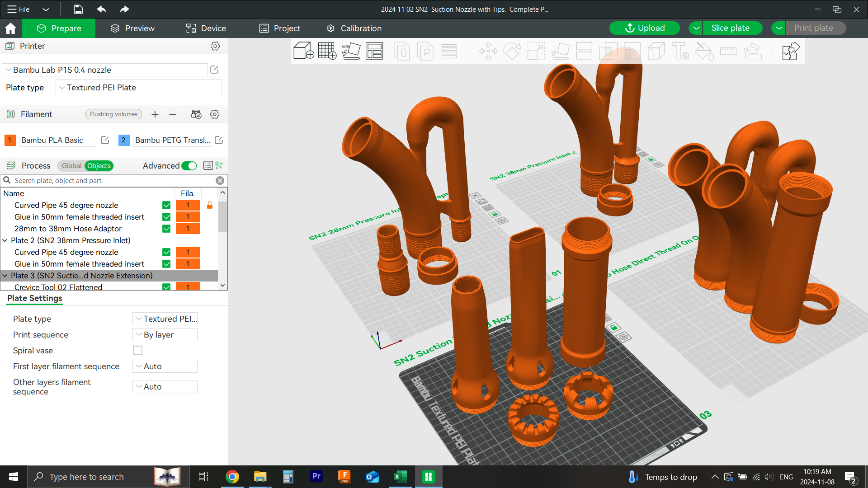Add a new plate
Image resolution: width=868 pixels, height=488 pixels.
coord(327,51)
